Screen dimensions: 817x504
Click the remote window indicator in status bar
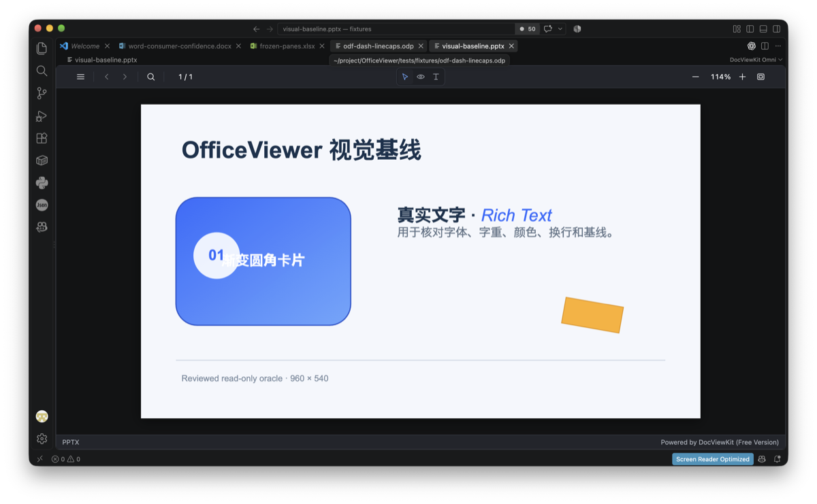(39, 459)
